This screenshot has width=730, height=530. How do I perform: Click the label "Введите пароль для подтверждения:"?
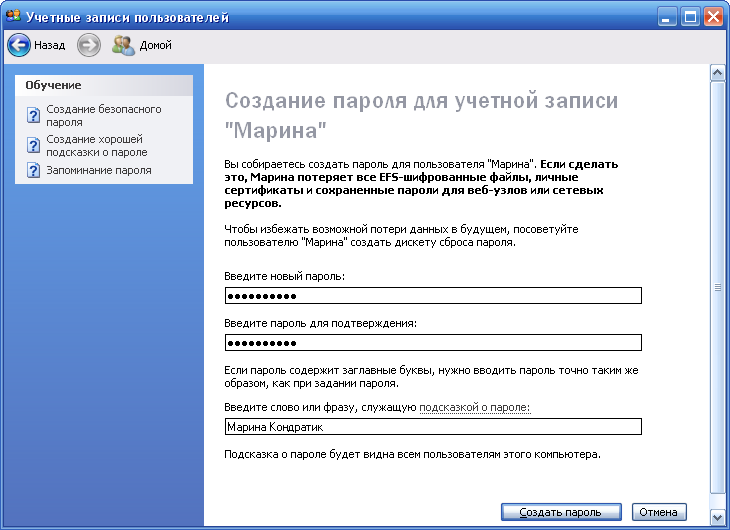coord(320,323)
